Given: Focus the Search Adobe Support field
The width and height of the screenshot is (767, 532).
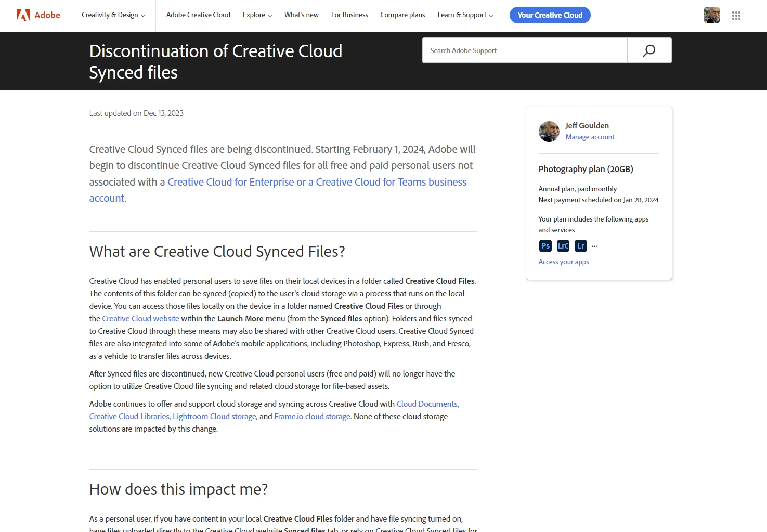Looking at the screenshot, I should (x=525, y=50).
